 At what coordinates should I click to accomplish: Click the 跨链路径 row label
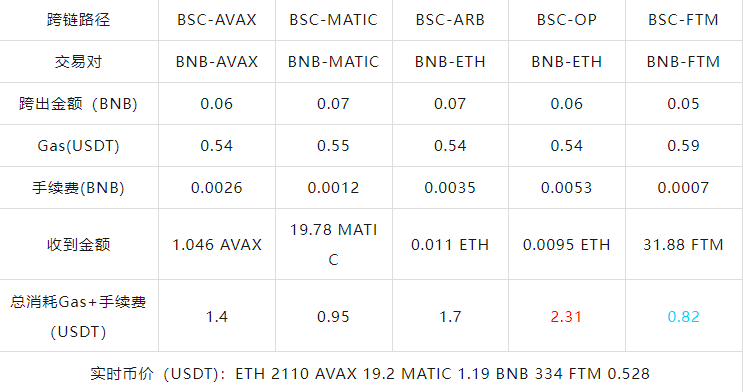(x=79, y=20)
